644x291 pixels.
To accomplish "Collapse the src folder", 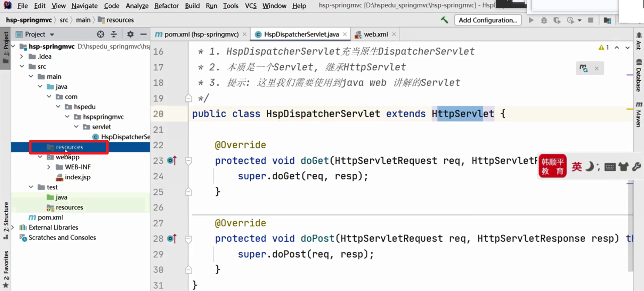I will (21, 66).
